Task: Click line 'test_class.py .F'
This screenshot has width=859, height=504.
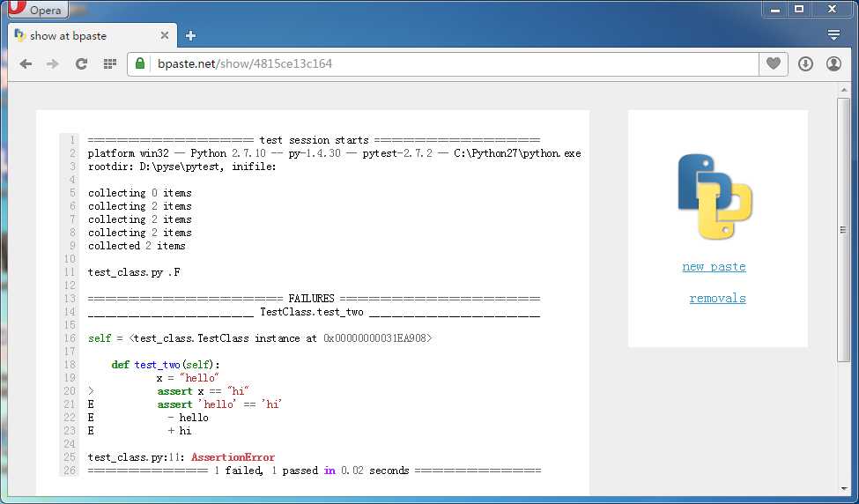Action: pos(134,272)
